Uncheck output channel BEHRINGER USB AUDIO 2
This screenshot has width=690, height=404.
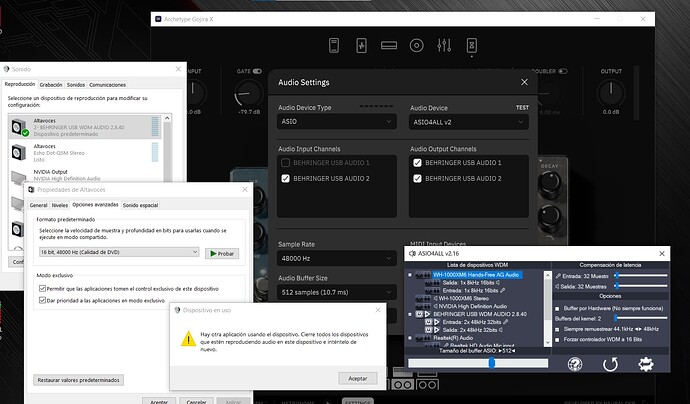pos(417,178)
